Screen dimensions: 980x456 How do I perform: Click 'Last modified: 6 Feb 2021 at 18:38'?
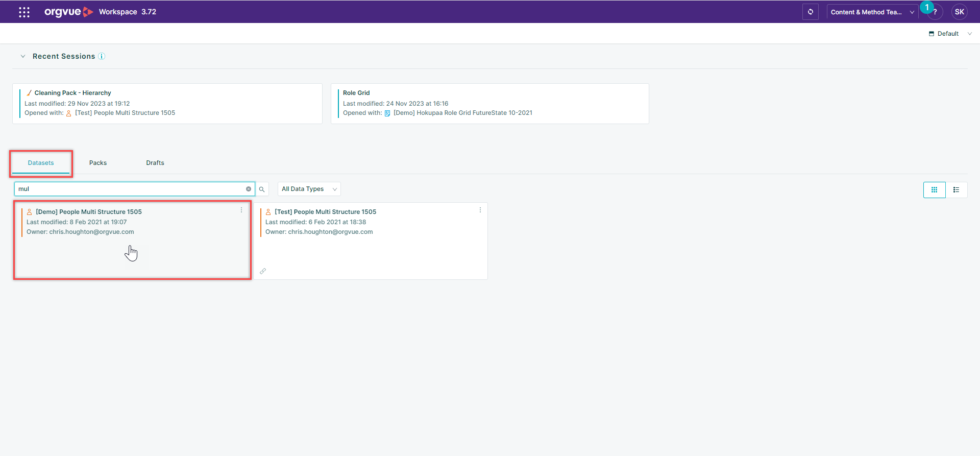coord(315,222)
